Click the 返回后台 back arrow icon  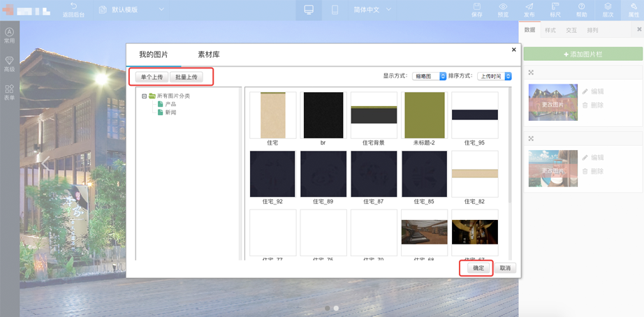pos(73,7)
